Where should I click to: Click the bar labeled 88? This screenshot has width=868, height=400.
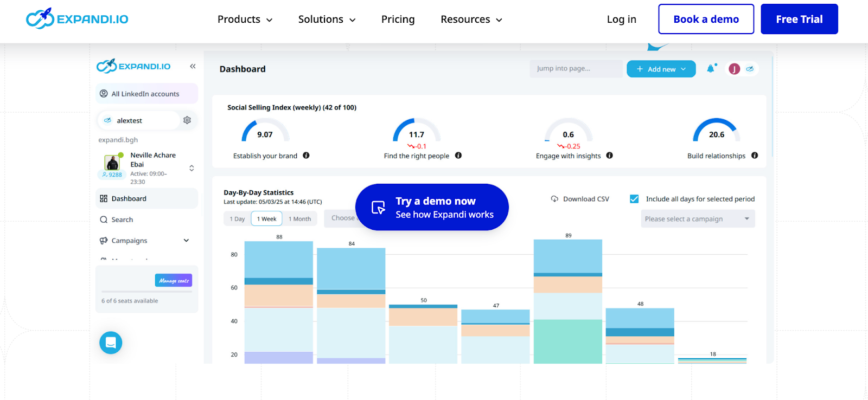pyautogui.click(x=279, y=302)
